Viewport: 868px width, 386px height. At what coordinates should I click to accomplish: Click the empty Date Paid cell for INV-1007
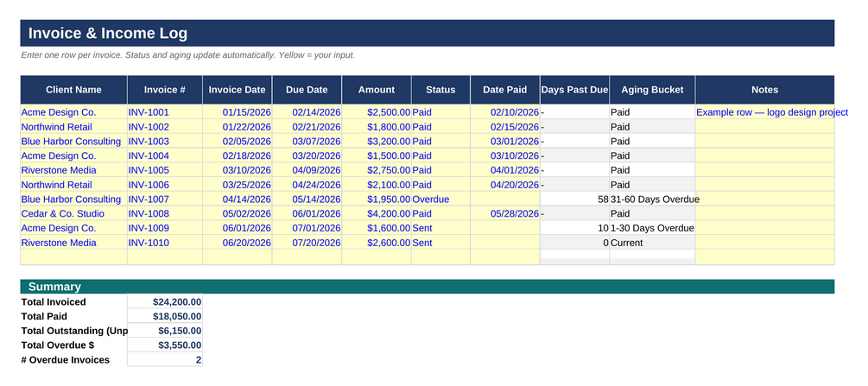[505, 199]
